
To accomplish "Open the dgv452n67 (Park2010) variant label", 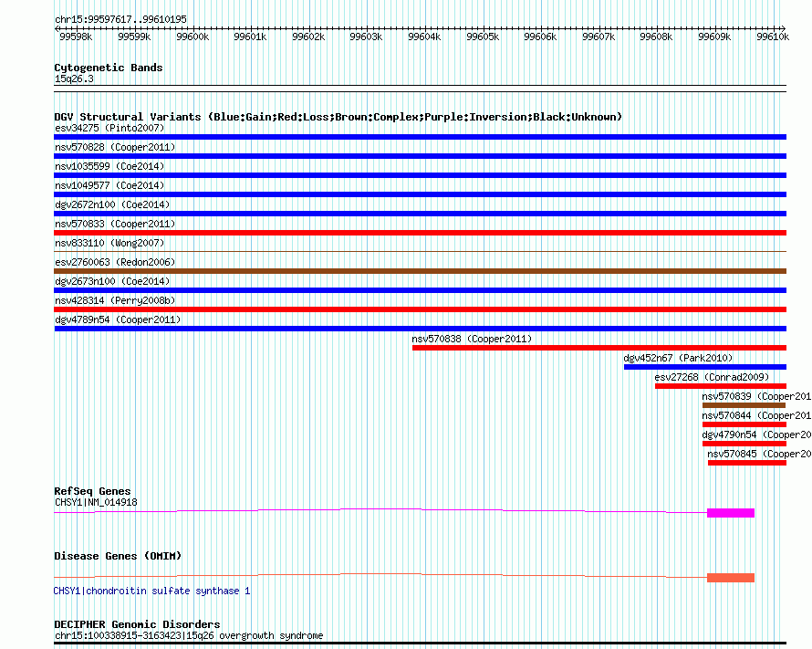I will [x=678, y=358].
